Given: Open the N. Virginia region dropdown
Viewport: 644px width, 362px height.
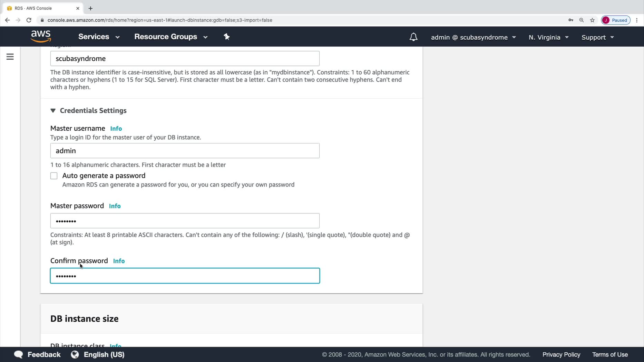Looking at the screenshot, I should pos(548,37).
